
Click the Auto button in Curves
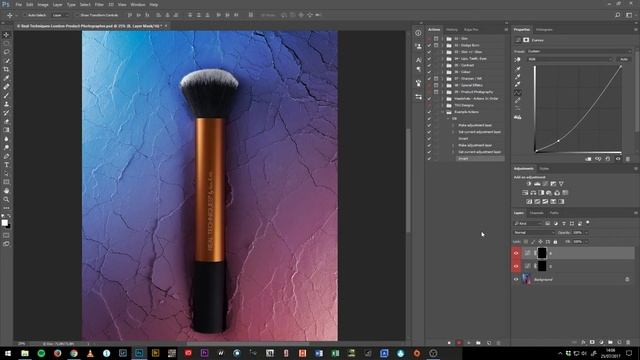pos(624,60)
